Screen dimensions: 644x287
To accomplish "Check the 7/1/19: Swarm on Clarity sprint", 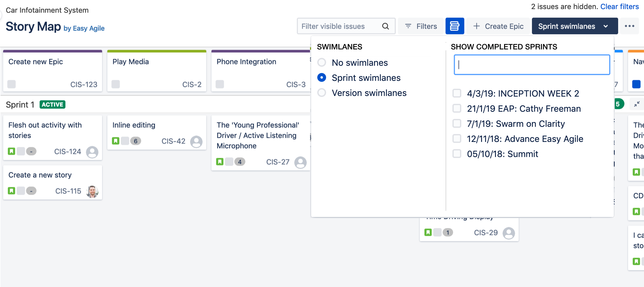I will [457, 124].
